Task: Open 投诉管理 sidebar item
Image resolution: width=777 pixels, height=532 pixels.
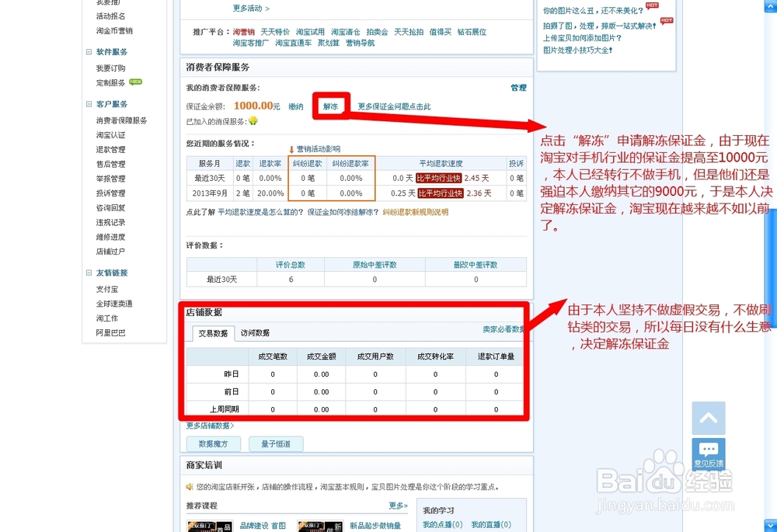Action: (110, 193)
